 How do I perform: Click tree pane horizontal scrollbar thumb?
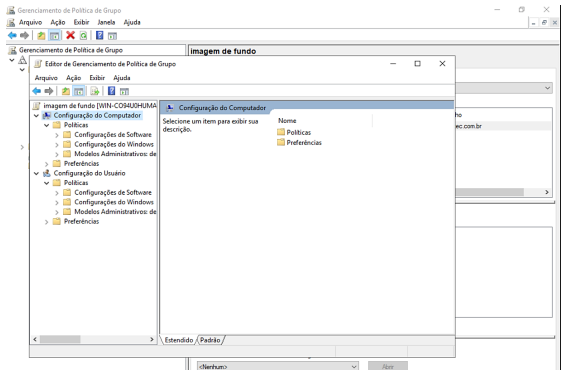coord(60,339)
